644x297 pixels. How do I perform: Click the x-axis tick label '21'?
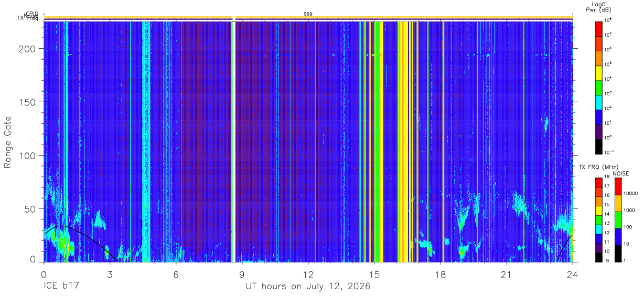click(507, 274)
